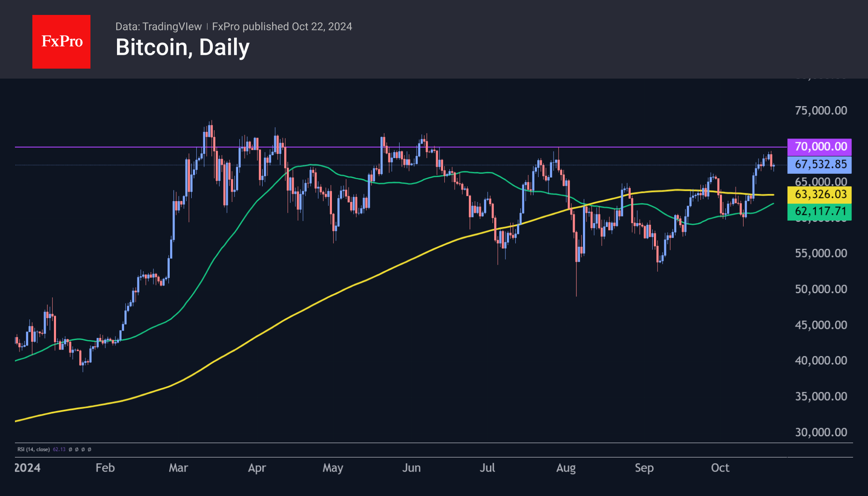868x496 pixels.
Task: Click the Jul label on time axis
Action: 487,468
